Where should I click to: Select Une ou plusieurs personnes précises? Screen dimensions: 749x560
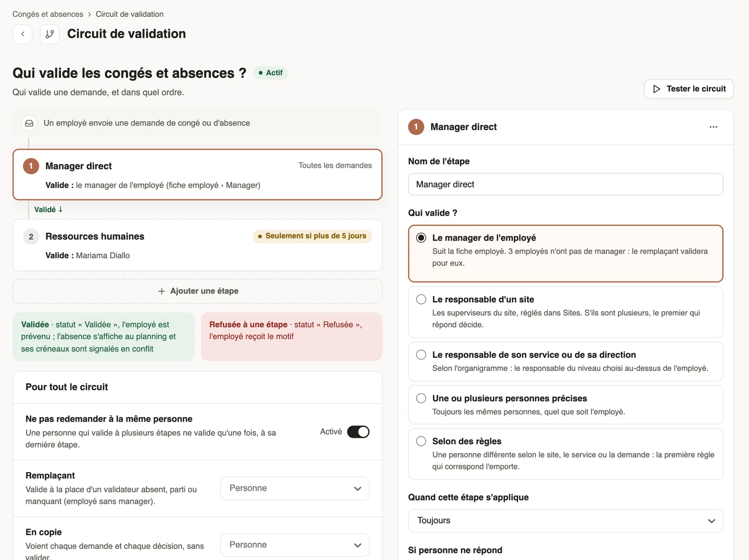(x=565, y=405)
